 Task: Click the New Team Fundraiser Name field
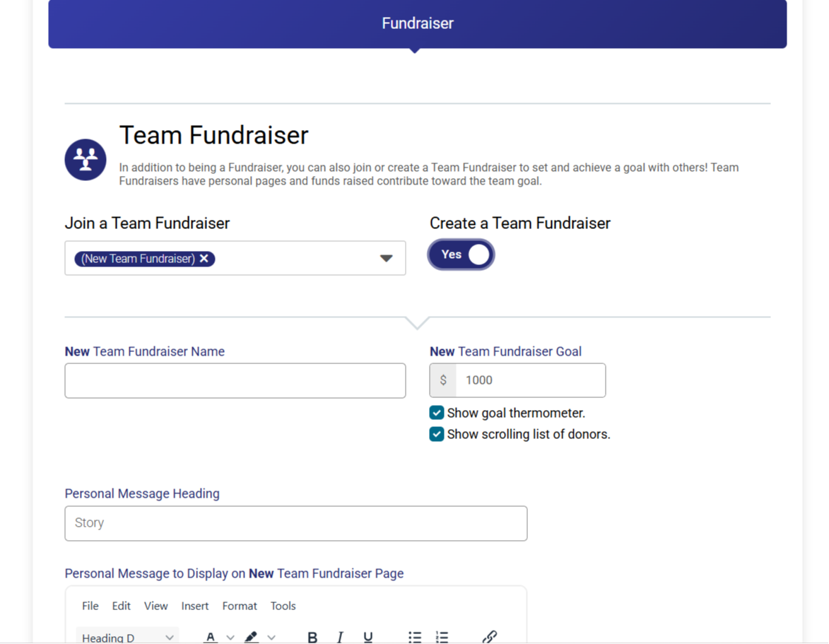(235, 380)
